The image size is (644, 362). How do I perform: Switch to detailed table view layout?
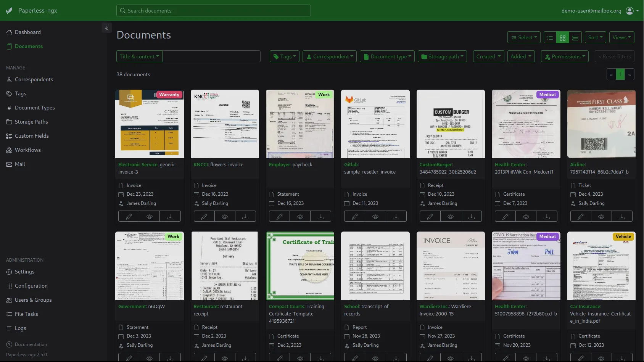[x=575, y=37]
